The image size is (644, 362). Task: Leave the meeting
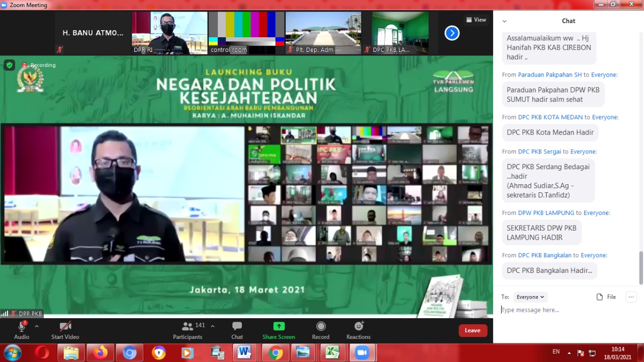pyautogui.click(x=472, y=330)
